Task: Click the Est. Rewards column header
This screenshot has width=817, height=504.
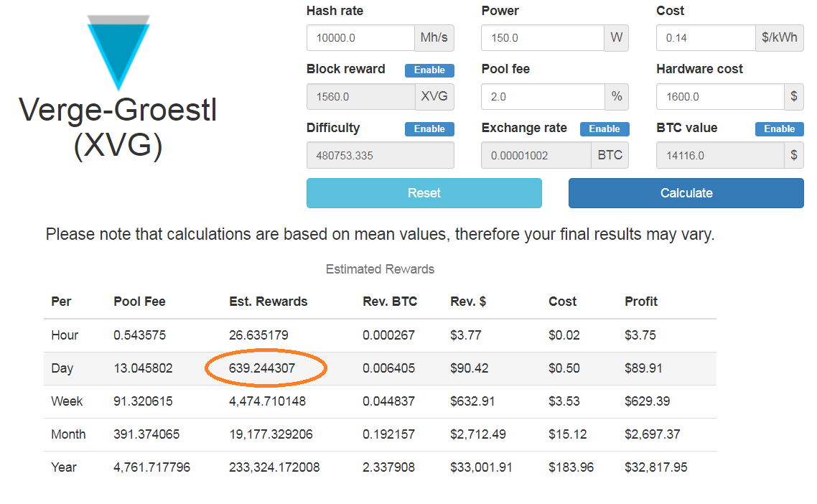Action: pos(269,302)
